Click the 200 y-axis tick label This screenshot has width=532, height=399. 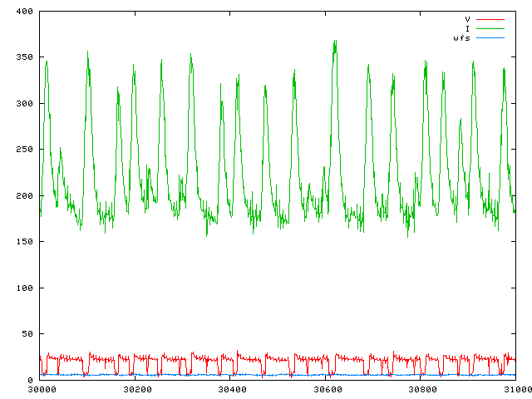point(24,196)
